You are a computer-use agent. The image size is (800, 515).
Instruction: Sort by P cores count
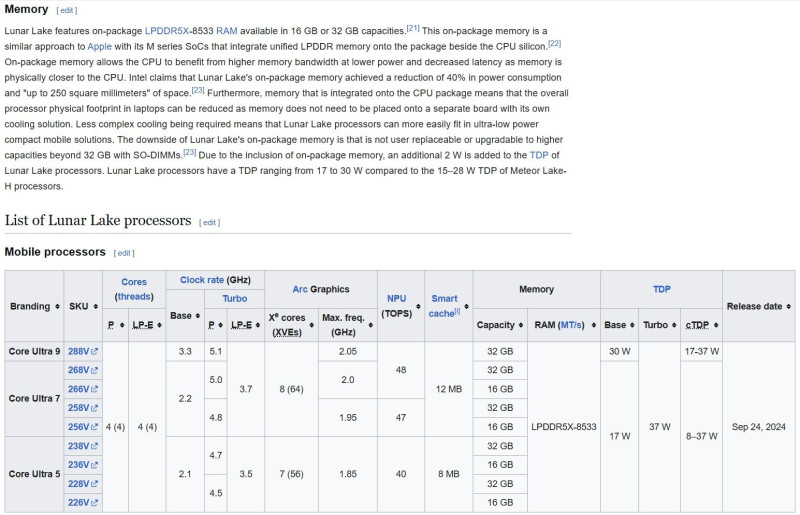(x=122, y=325)
